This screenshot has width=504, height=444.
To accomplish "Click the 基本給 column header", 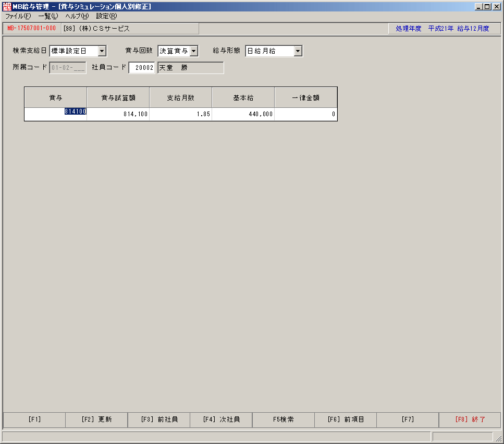I will point(243,97).
